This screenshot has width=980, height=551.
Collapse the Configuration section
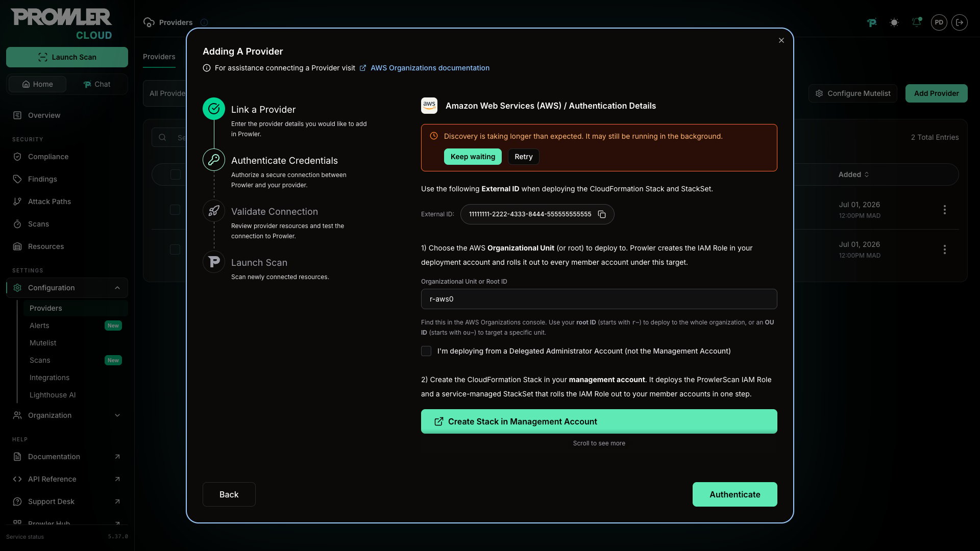[67, 288]
